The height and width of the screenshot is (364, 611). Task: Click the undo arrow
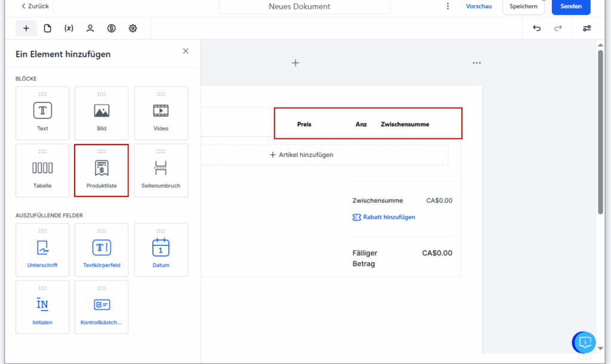point(536,28)
